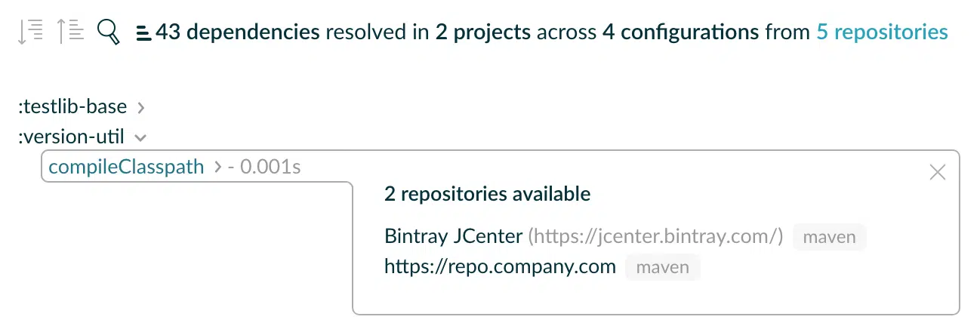Click the jcenter.bintray.com URL
This screenshot has height=332, width=980.
[x=655, y=236]
